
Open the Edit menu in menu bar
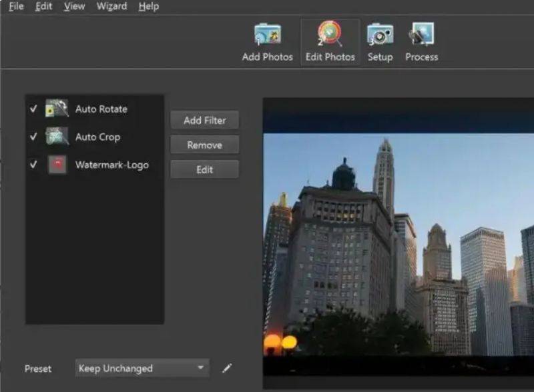tap(44, 7)
